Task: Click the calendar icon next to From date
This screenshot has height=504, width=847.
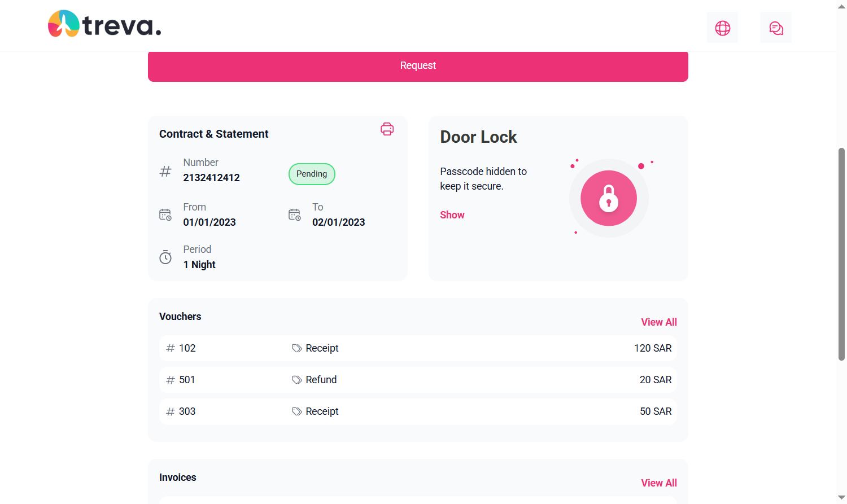Action: [165, 215]
